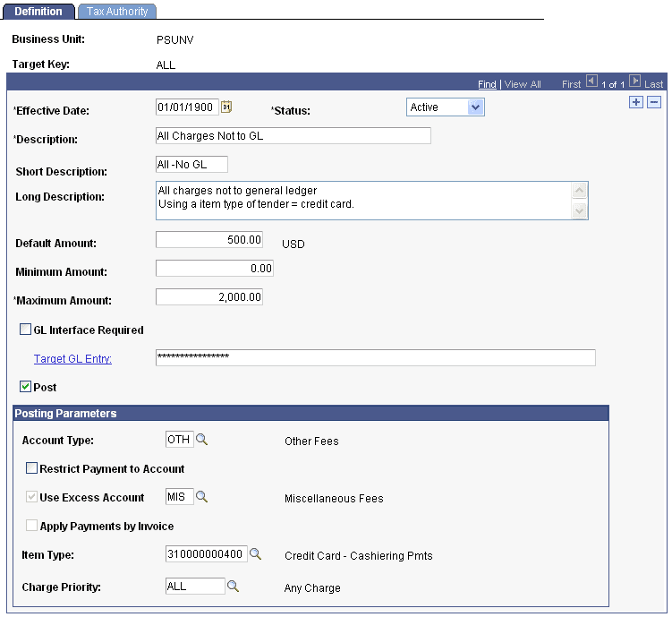This screenshot has height=617, width=672.
Task: Click the View All link
Action: pos(523,84)
